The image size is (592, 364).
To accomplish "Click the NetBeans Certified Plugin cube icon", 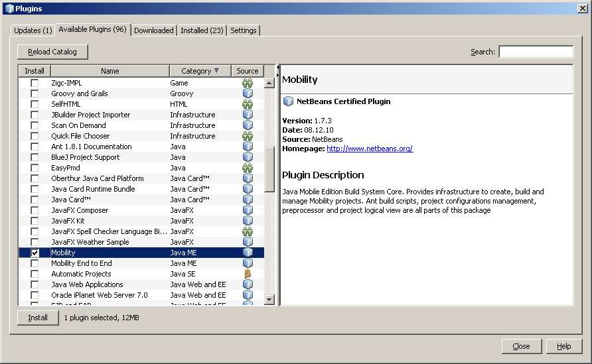I will tap(288, 101).
